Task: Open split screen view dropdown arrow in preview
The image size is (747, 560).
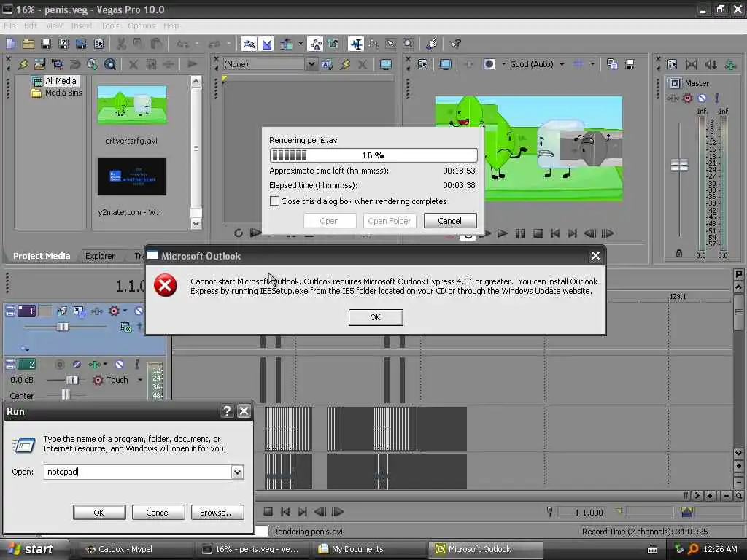Action: (503, 64)
